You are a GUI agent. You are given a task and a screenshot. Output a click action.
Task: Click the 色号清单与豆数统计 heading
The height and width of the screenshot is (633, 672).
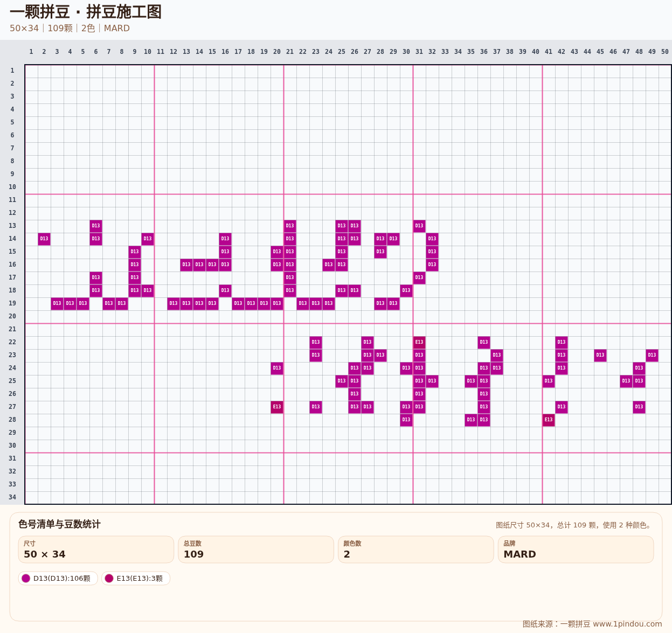pos(59,524)
